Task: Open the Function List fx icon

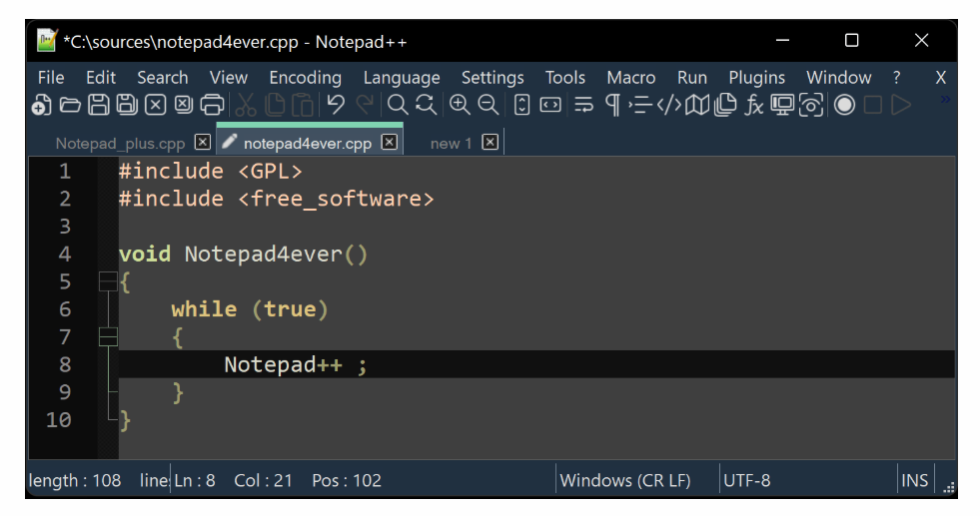Action: pos(754,105)
